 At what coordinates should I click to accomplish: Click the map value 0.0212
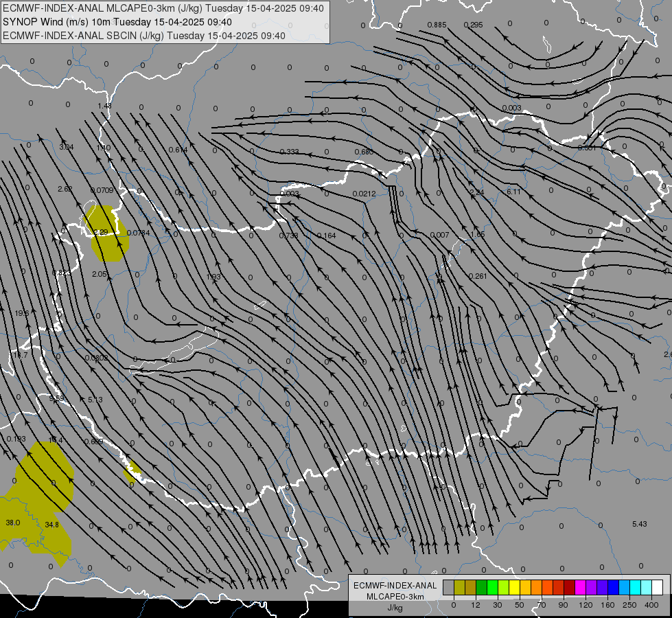[364, 194]
